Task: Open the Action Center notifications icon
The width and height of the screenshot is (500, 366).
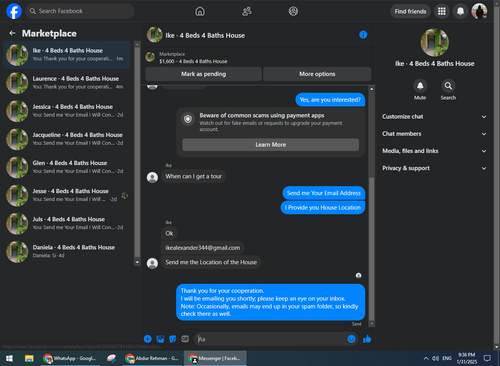Action: [x=487, y=358]
